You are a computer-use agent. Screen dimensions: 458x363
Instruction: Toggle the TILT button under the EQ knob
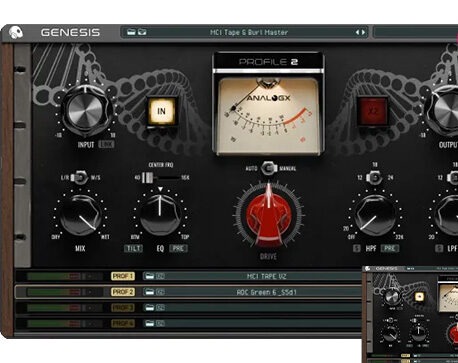point(133,248)
